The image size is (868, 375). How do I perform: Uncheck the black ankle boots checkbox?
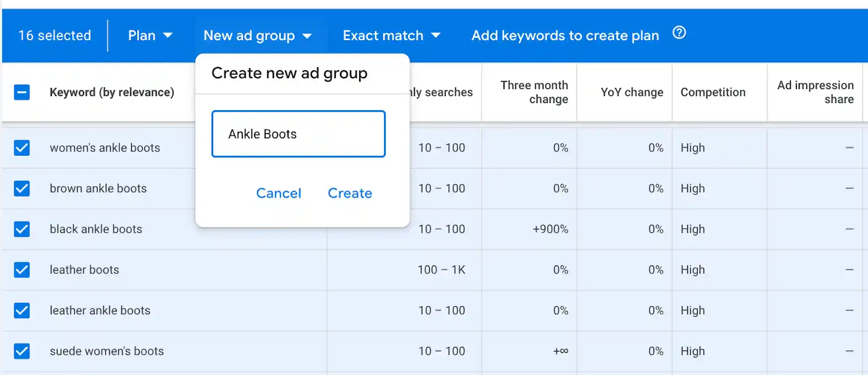click(22, 229)
